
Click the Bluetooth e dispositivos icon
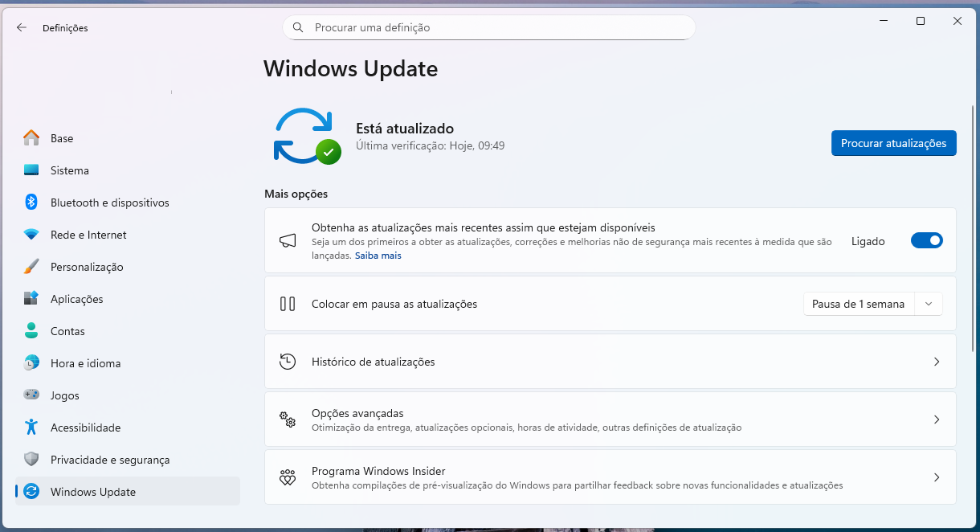pos(31,203)
